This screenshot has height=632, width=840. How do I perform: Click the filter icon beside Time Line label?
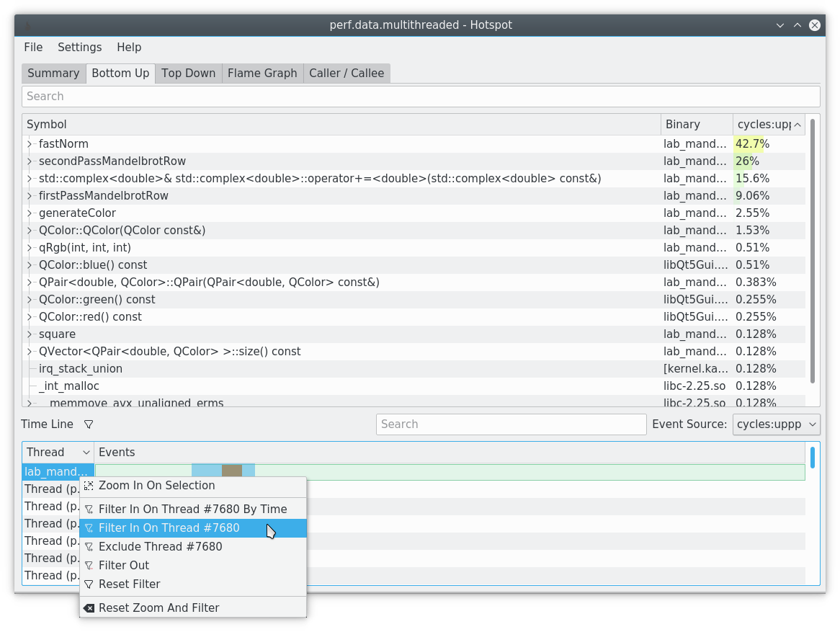pyautogui.click(x=88, y=424)
